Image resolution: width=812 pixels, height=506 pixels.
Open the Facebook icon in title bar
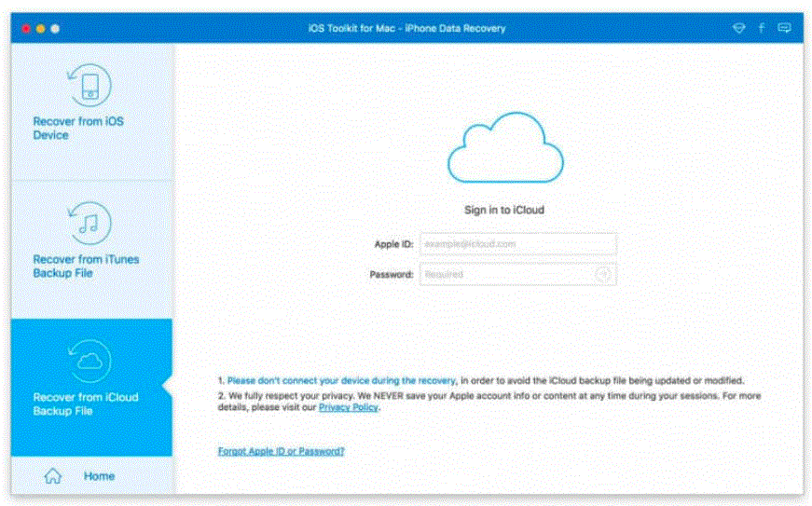[x=762, y=28]
